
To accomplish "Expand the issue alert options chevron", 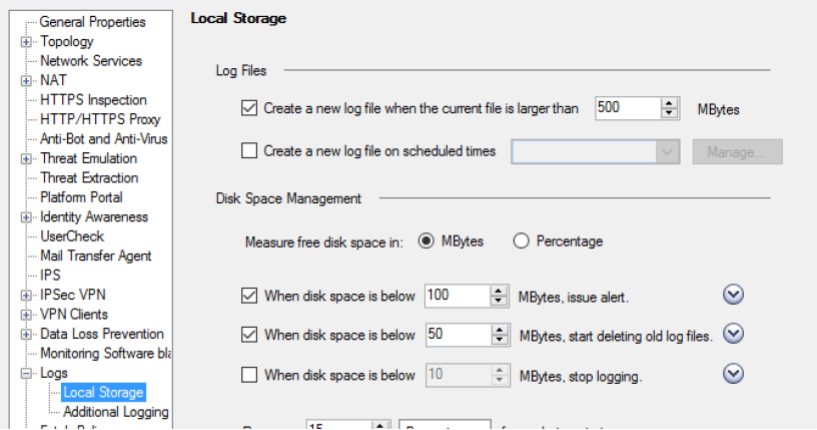I will (733, 295).
